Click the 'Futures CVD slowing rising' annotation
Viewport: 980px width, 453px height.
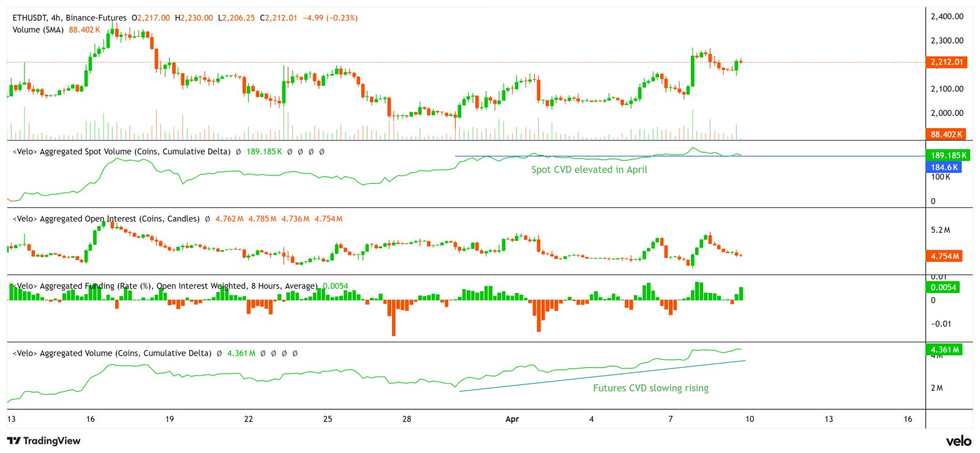[650, 388]
